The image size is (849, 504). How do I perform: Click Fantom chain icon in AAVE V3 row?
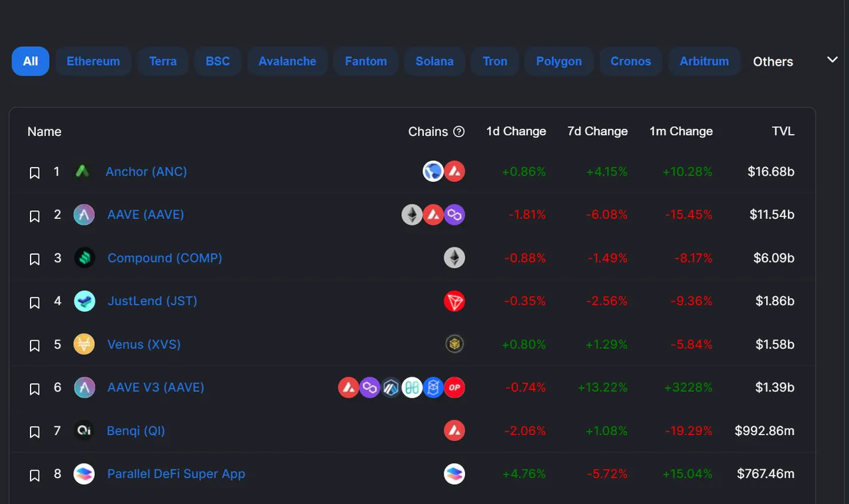click(433, 387)
